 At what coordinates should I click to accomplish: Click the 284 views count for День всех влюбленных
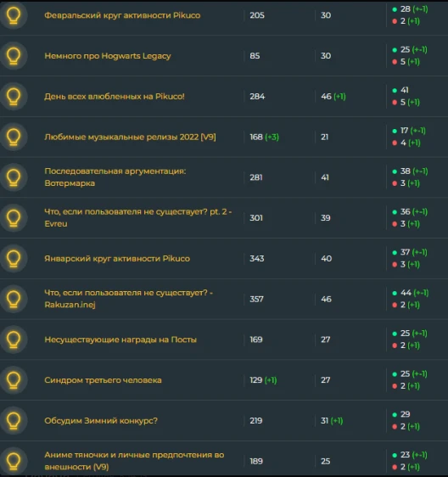[257, 97]
